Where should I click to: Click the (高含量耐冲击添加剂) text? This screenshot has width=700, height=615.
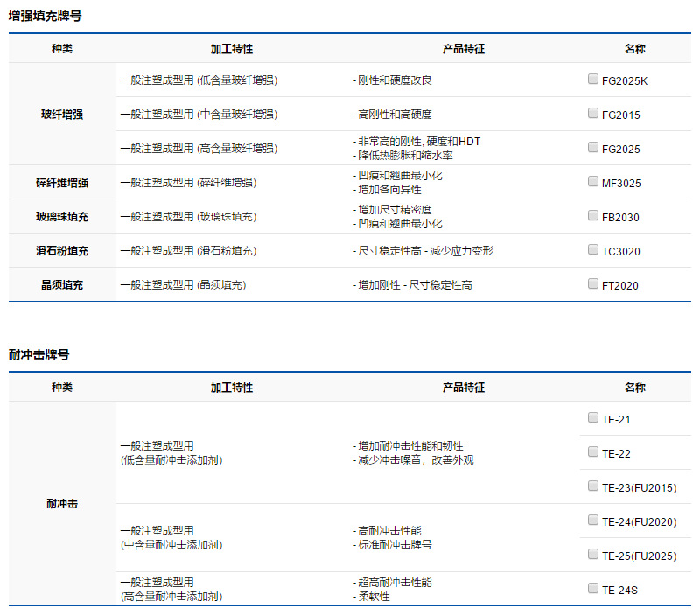pyautogui.click(x=171, y=597)
